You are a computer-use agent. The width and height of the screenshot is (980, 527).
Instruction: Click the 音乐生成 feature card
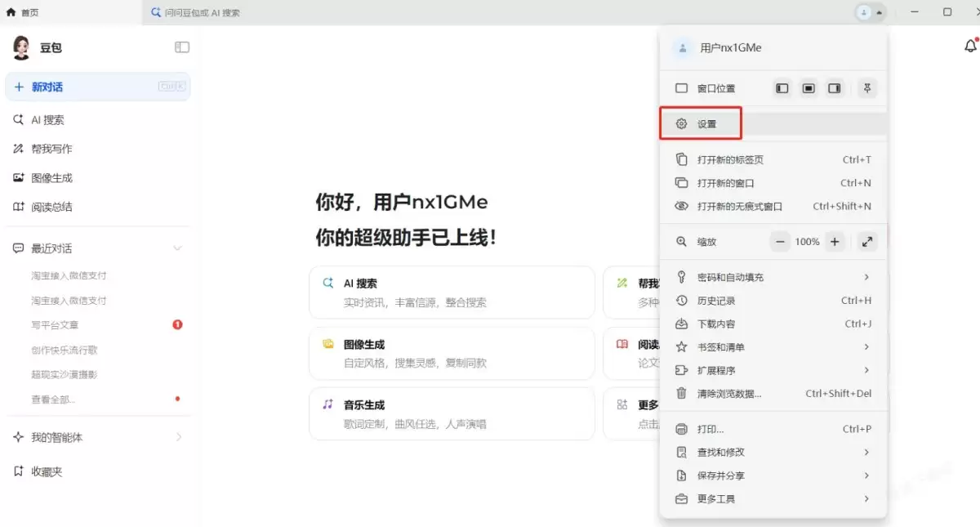pos(452,414)
